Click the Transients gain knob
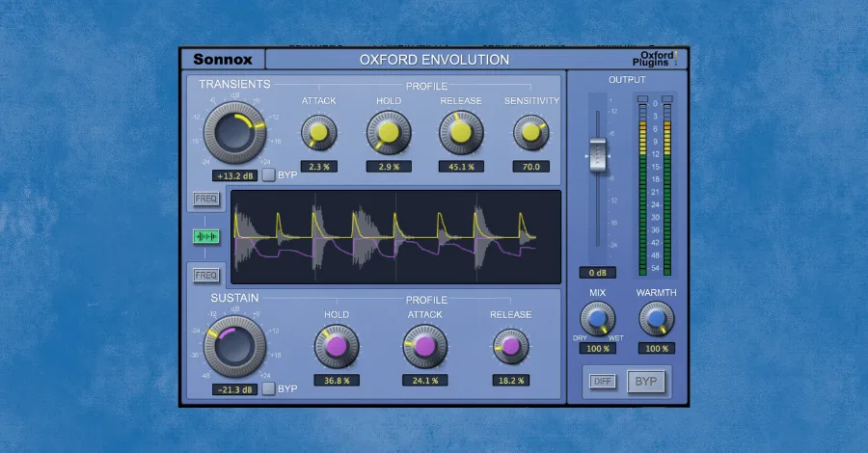Image resolution: width=868 pixels, height=453 pixels. (234, 133)
